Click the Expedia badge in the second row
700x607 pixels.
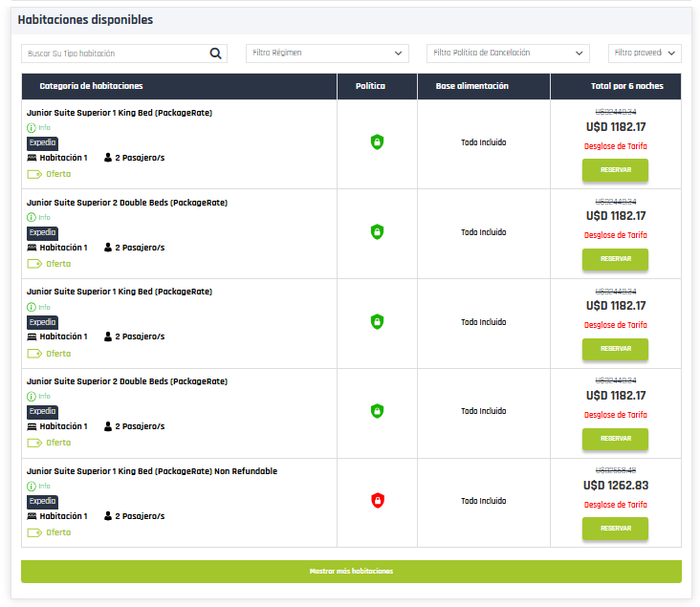(x=42, y=232)
